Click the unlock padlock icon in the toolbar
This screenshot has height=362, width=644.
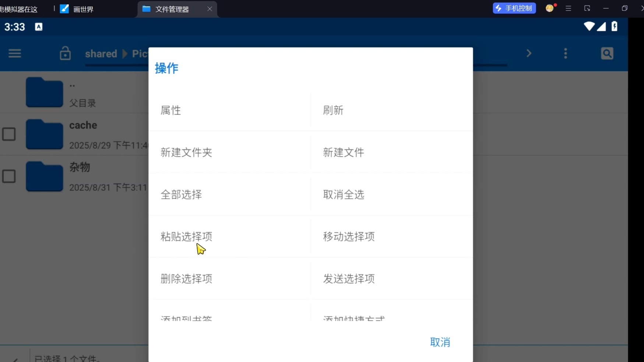[x=65, y=53]
